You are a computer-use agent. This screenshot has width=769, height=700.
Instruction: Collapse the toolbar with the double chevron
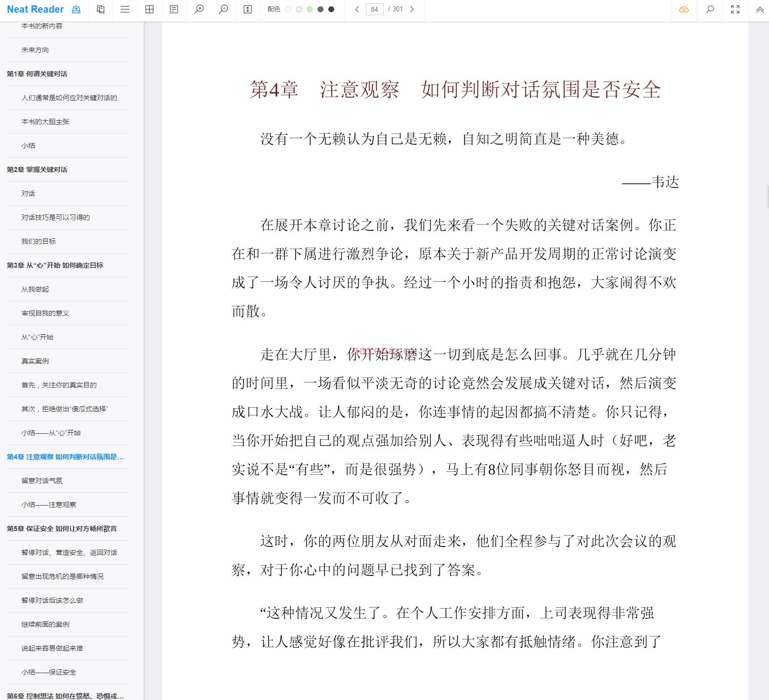pyautogui.click(x=760, y=10)
